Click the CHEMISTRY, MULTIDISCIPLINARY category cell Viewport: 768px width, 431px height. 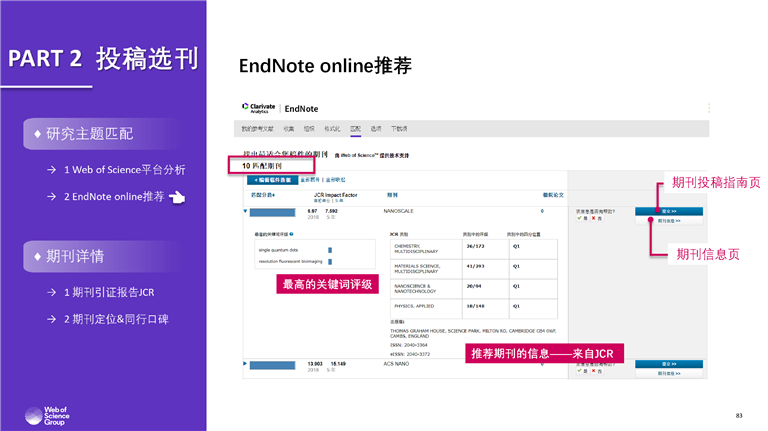point(426,249)
